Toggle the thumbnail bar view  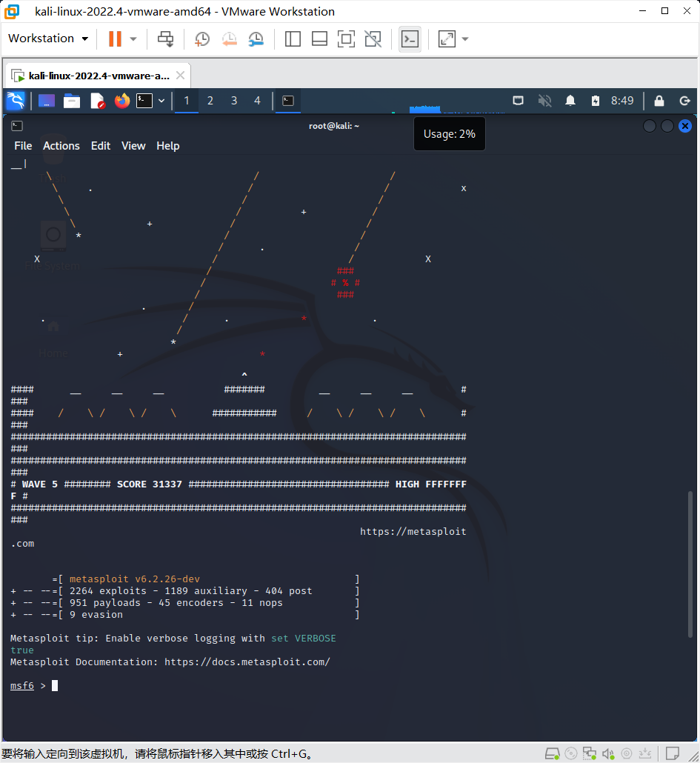click(x=319, y=39)
